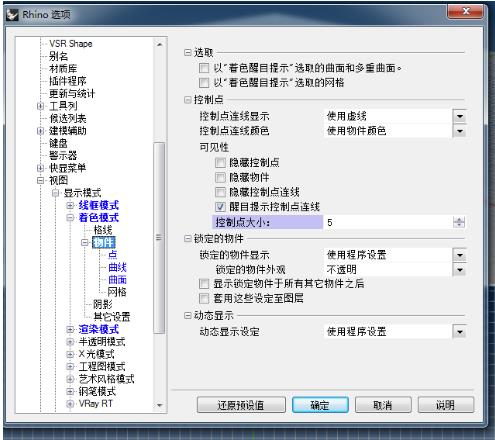Collapse the 动态显示 section
Screen dimensions: 495x440
[x=188, y=315]
